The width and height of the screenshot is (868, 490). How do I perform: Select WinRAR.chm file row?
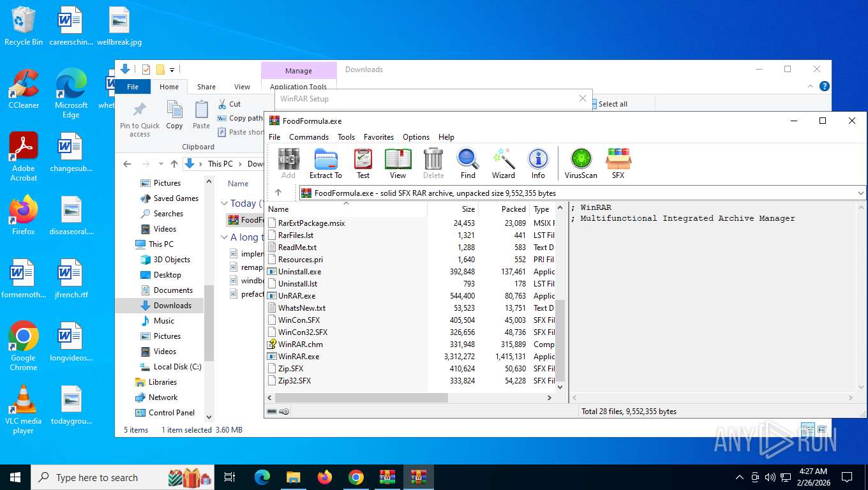[411, 345]
